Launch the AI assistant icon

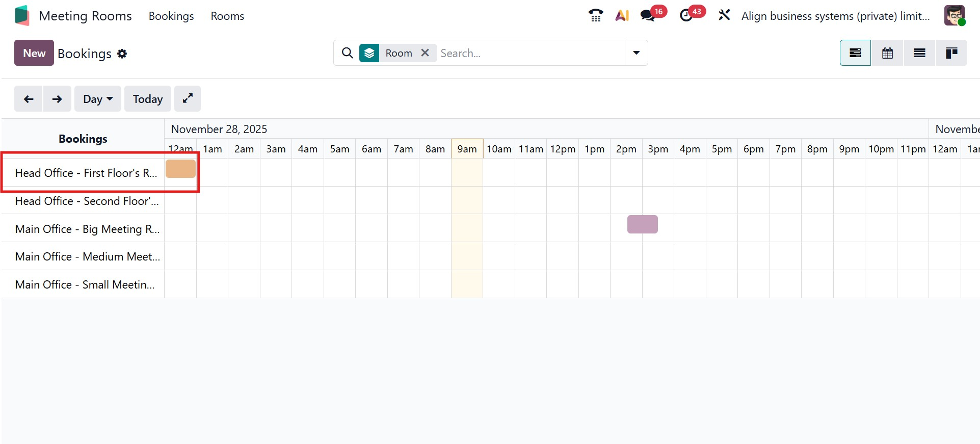tap(622, 15)
